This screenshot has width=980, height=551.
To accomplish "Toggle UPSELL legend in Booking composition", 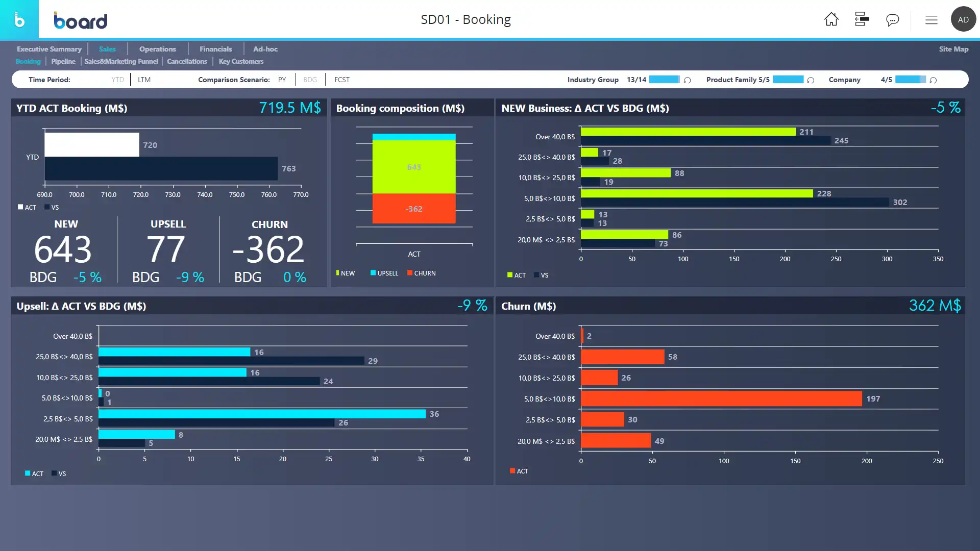I will tap(384, 273).
